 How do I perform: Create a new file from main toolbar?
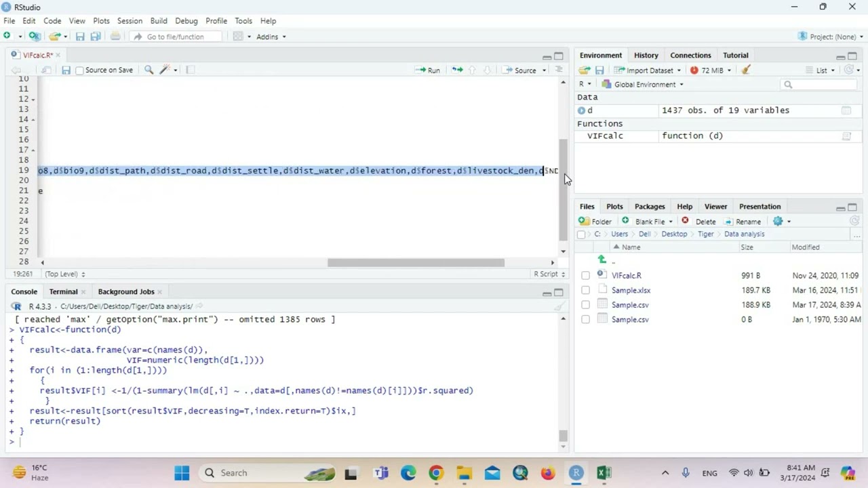click(x=7, y=37)
